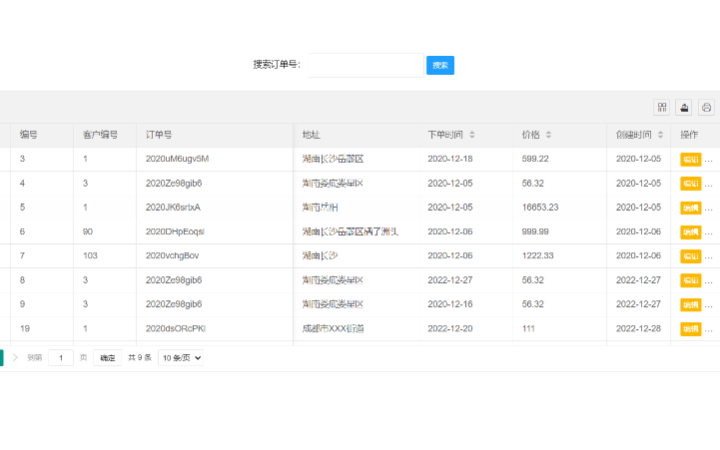
Task: Click the blue 搜索 search button
Action: pos(440,65)
